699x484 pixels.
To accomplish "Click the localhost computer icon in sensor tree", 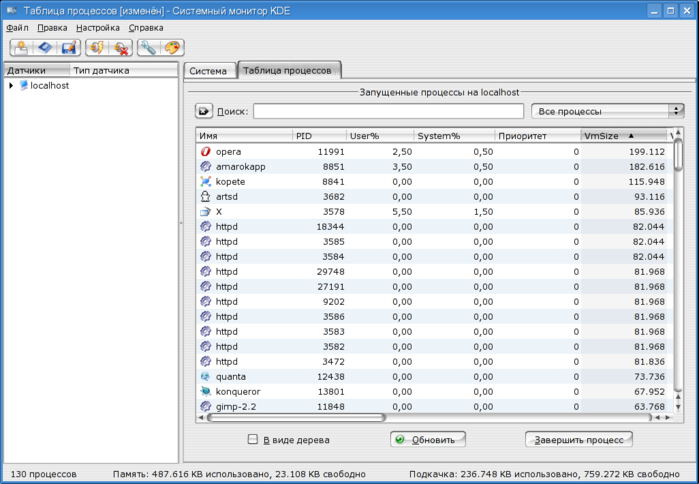I will (24, 85).
